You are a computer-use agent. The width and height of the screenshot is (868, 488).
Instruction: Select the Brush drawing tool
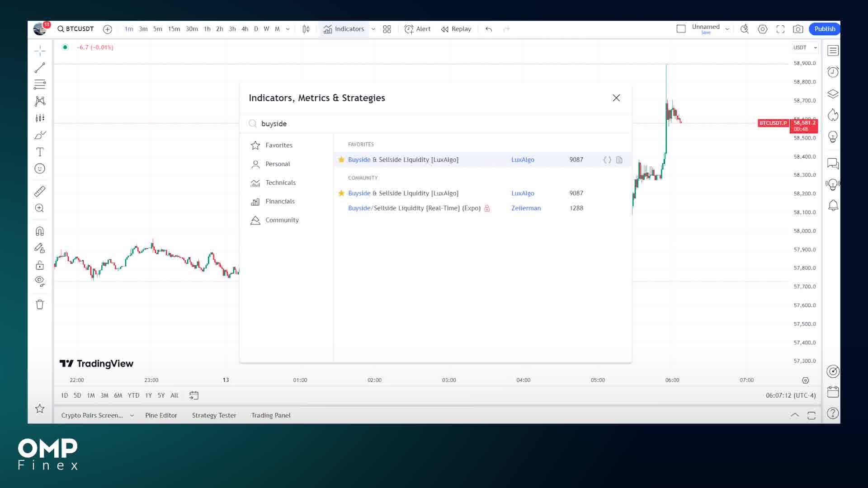[x=40, y=135]
